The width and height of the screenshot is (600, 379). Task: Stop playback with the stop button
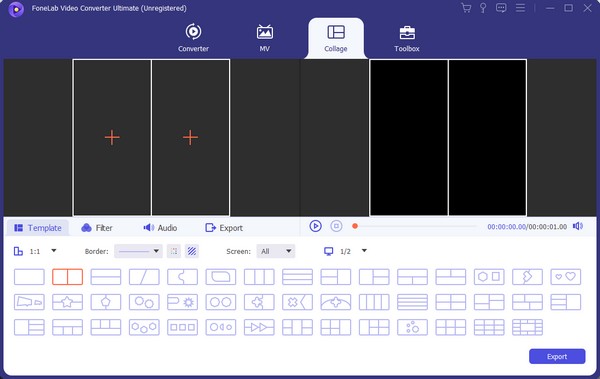click(x=336, y=226)
